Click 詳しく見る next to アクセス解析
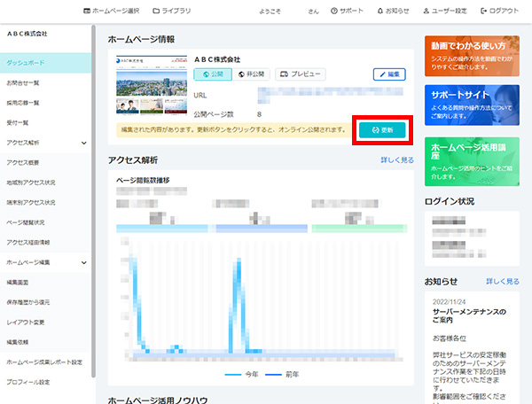The height and width of the screenshot is (404, 532). point(396,160)
